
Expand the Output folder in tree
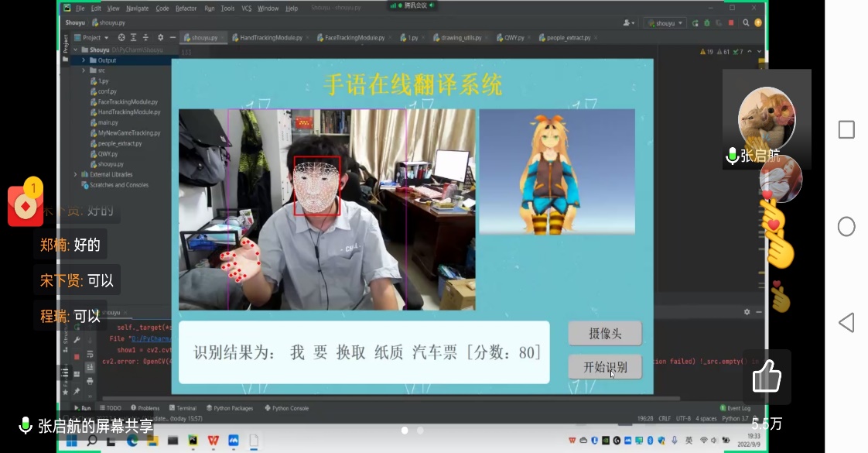84,60
